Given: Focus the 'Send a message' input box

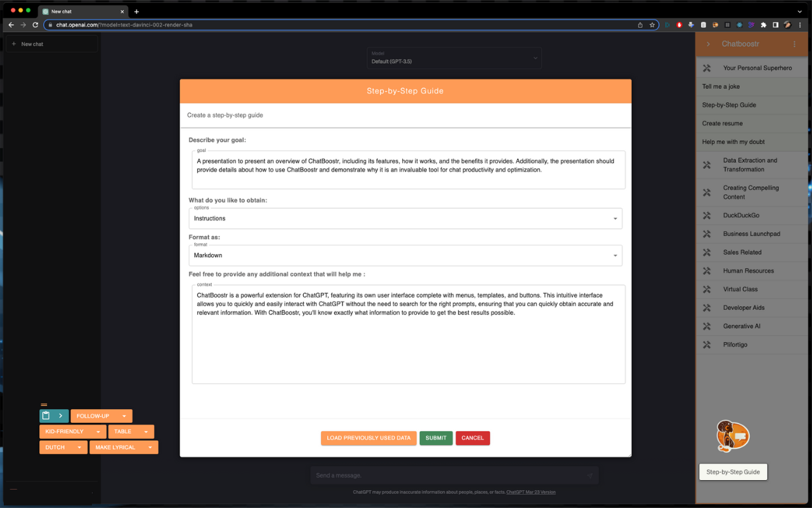Looking at the screenshot, I should (454, 476).
